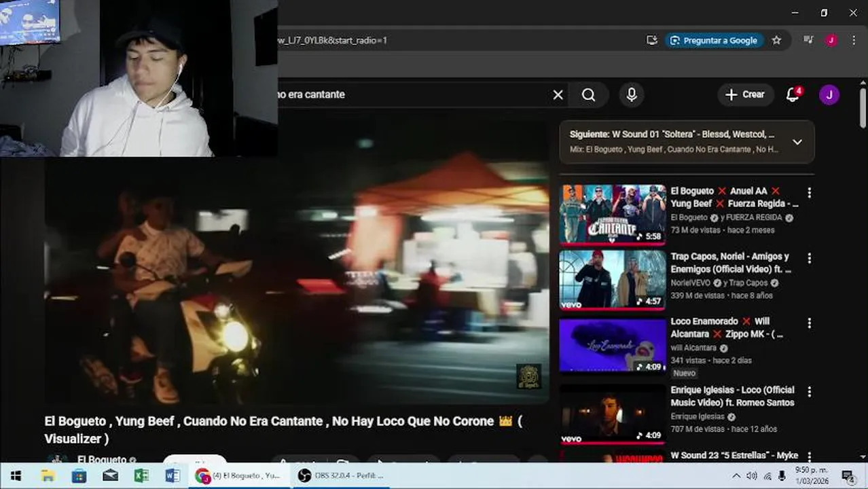Open El Bogueto Anuel AA Yung Beef video title
Viewport: 868px width, 489px height.
click(x=735, y=198)
